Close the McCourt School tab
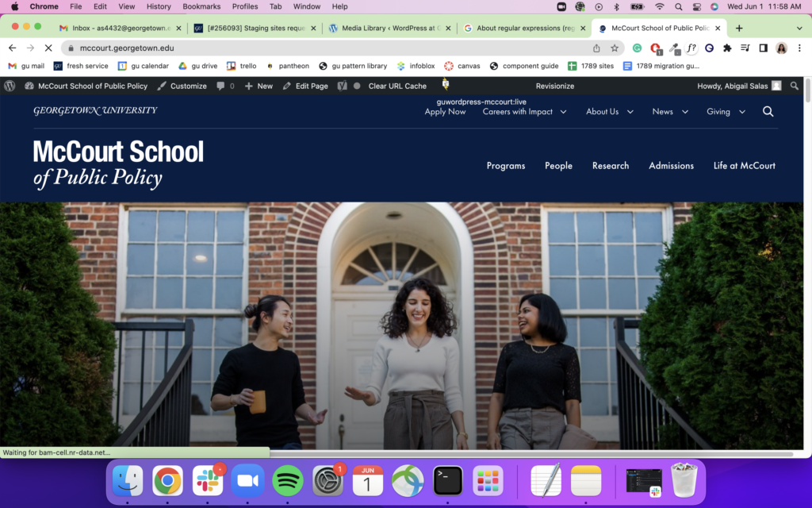 718,28
